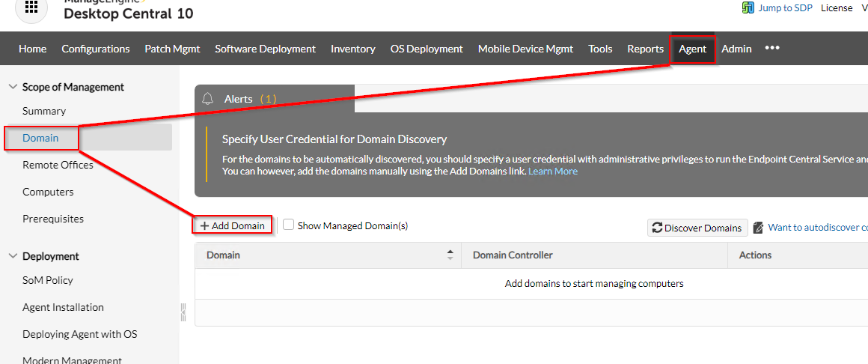Click the autodiscover notepad icon
Viewport: 868px width, 364px height.
(x=758, y=228)
